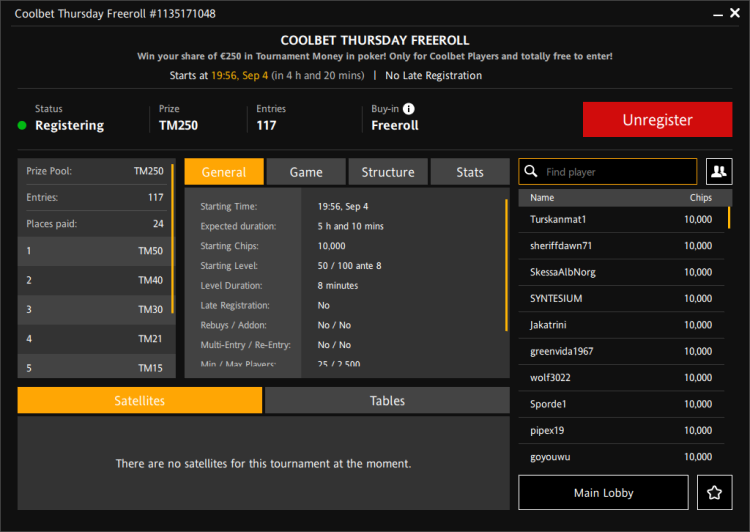Click Starting Chips value 10,000

[331, 246]
